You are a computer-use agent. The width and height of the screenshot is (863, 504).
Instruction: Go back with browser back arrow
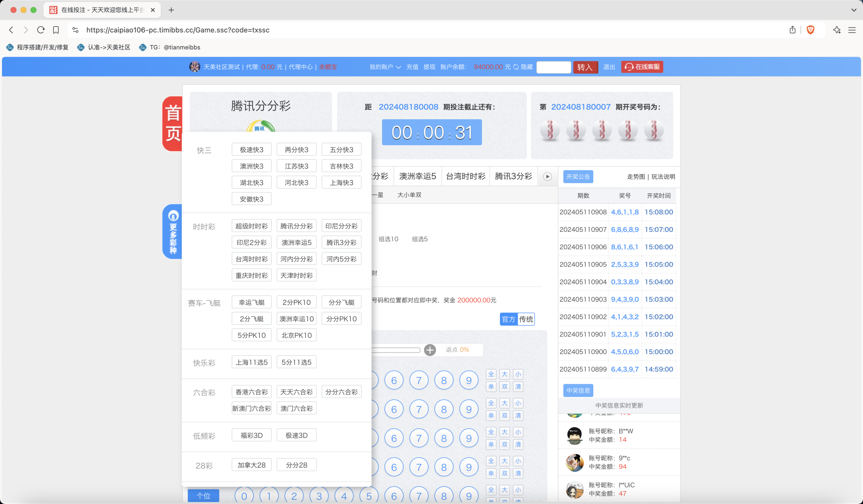[x=11, y=30]
